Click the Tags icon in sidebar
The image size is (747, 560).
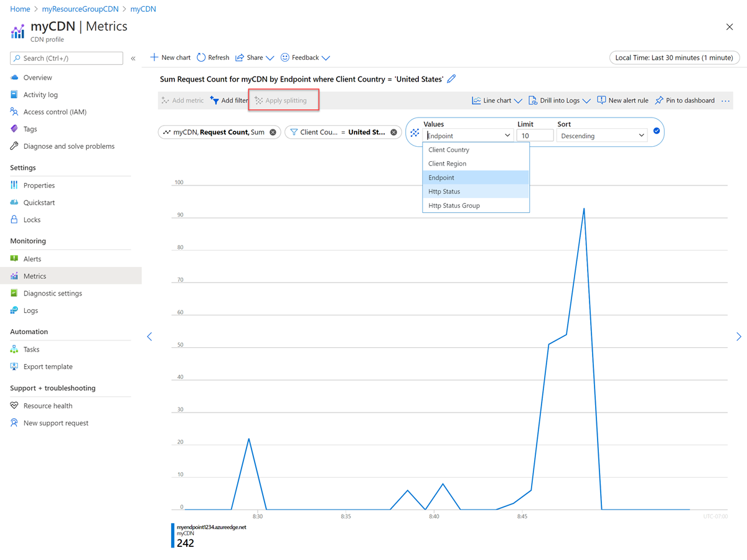coord(14,129)
